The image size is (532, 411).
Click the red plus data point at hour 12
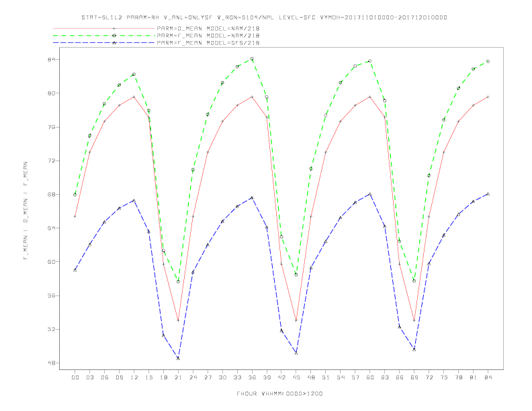coord(134,97)
